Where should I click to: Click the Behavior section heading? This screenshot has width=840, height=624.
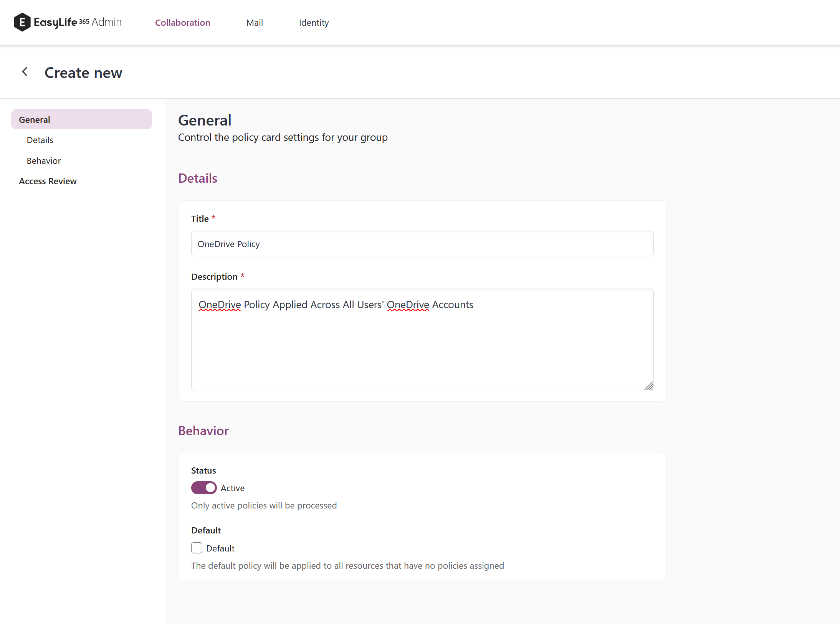(x=203, y=431)
